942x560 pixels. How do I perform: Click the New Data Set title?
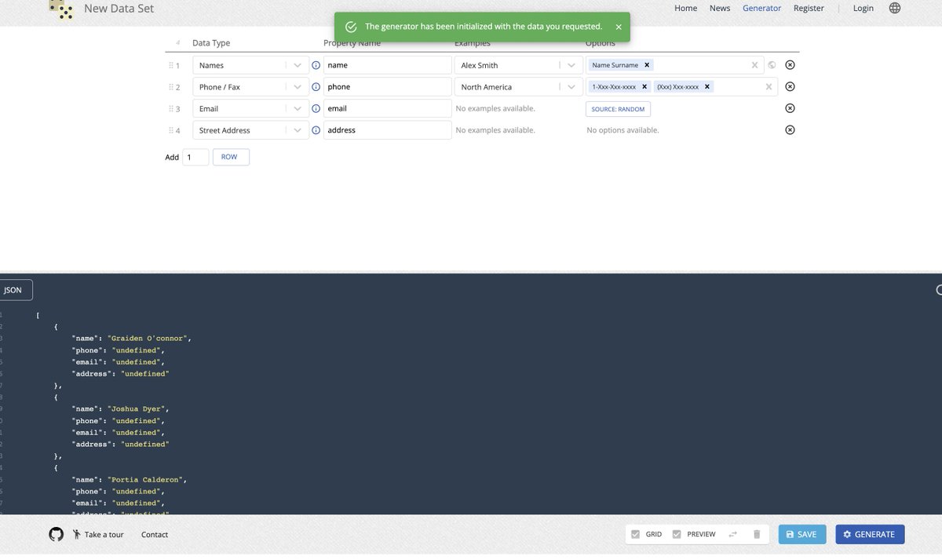(x=119, y=9)
